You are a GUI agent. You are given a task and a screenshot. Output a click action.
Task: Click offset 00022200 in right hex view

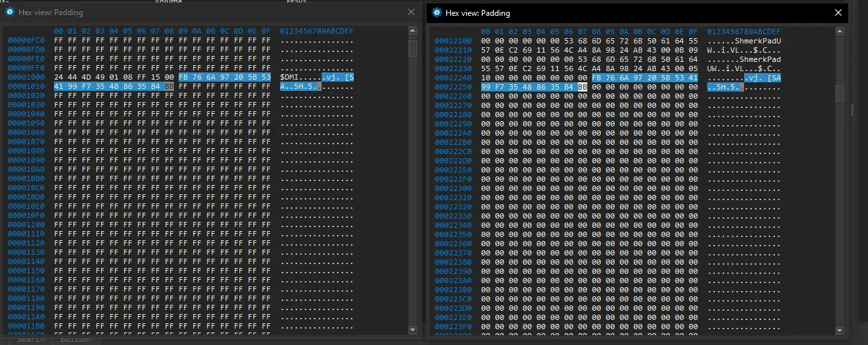(x=453, y=40)
